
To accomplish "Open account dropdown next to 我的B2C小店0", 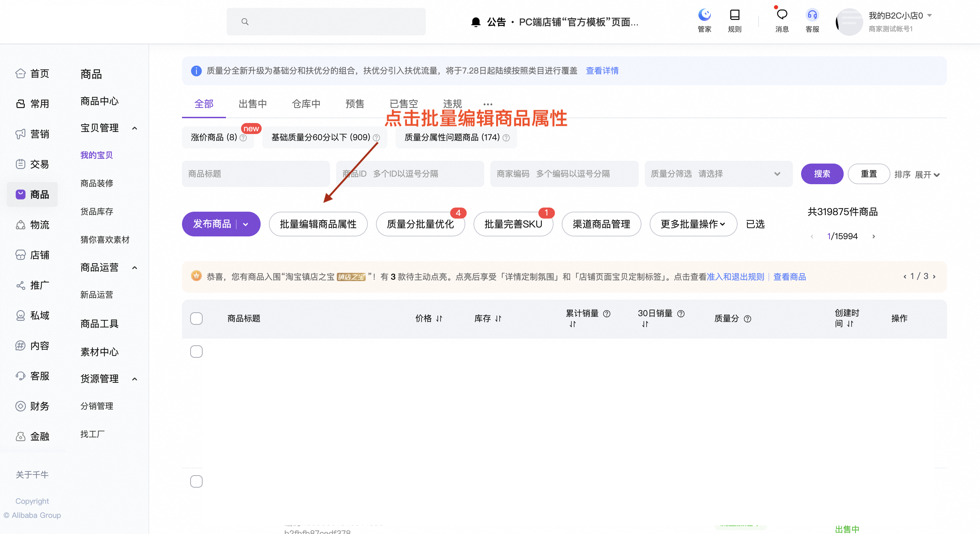I will tap(930, 15).
